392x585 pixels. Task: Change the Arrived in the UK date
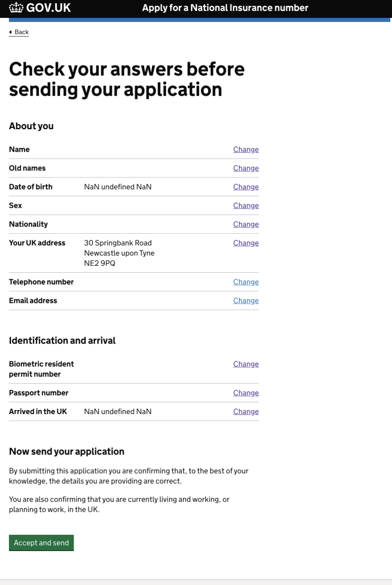coord(246,411)
